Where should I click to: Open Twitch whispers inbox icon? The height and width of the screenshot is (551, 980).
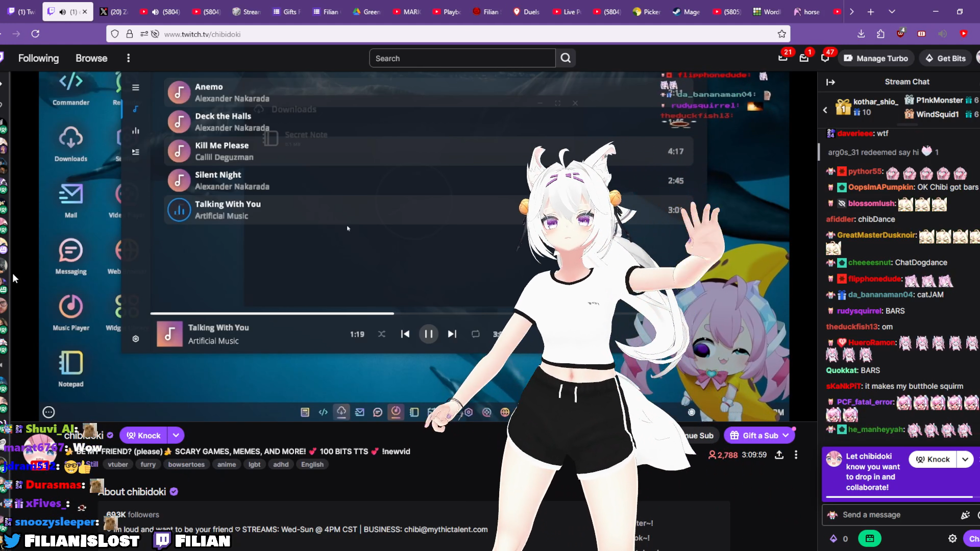[804, 58]
